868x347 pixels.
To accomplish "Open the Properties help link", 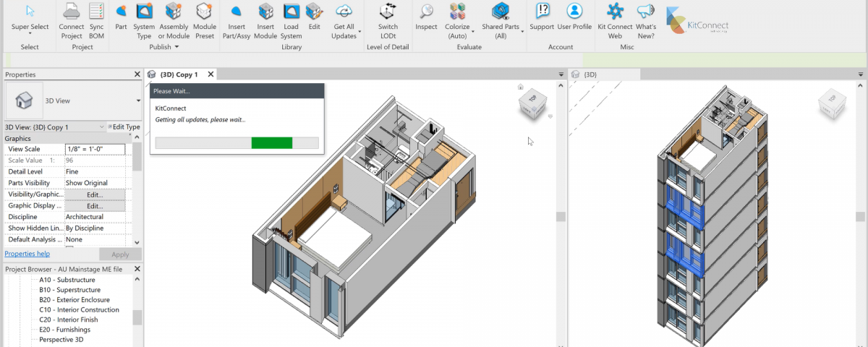I will point(27,254).
